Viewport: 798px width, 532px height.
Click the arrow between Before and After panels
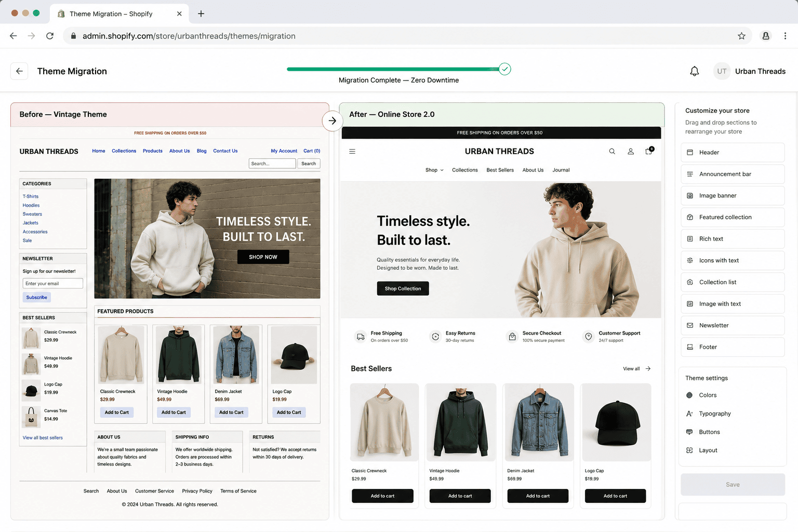coord(332,121)
